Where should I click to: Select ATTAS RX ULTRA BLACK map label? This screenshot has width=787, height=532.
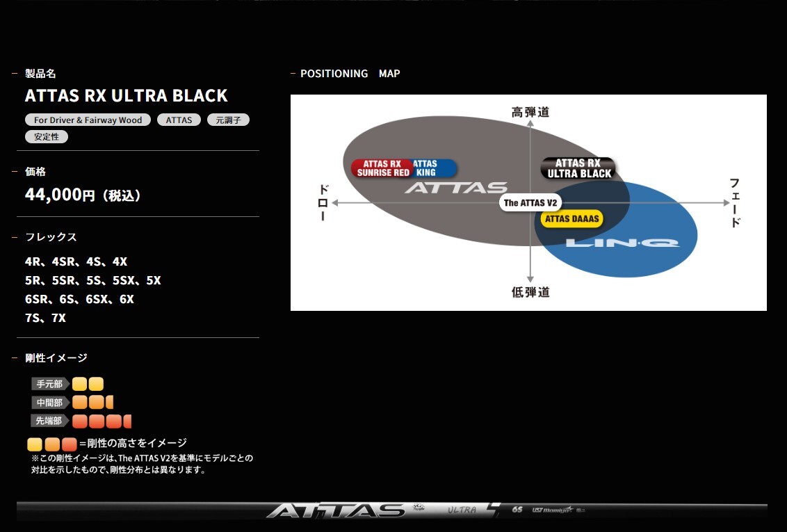pos(578,168)
